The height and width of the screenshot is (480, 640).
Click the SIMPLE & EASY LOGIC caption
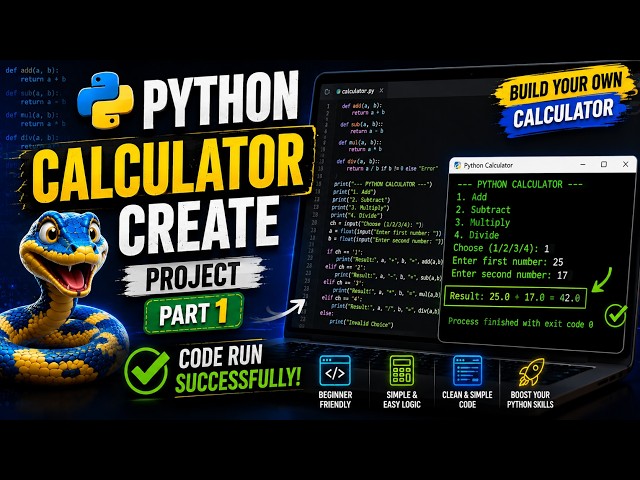point(402,400)
